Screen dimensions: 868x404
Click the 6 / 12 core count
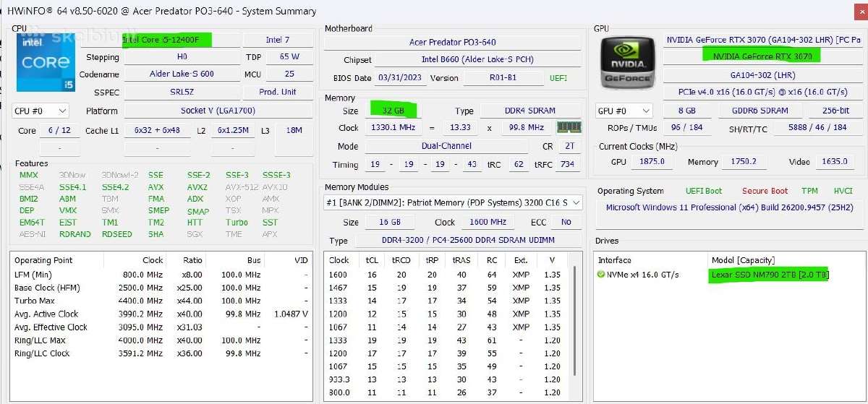[59, 130]
